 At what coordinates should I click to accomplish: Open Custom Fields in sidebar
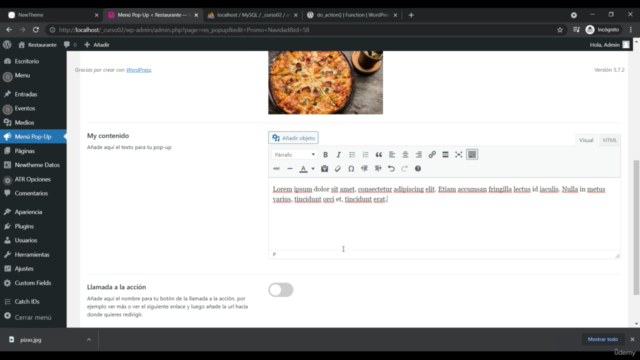pos(33,283)
